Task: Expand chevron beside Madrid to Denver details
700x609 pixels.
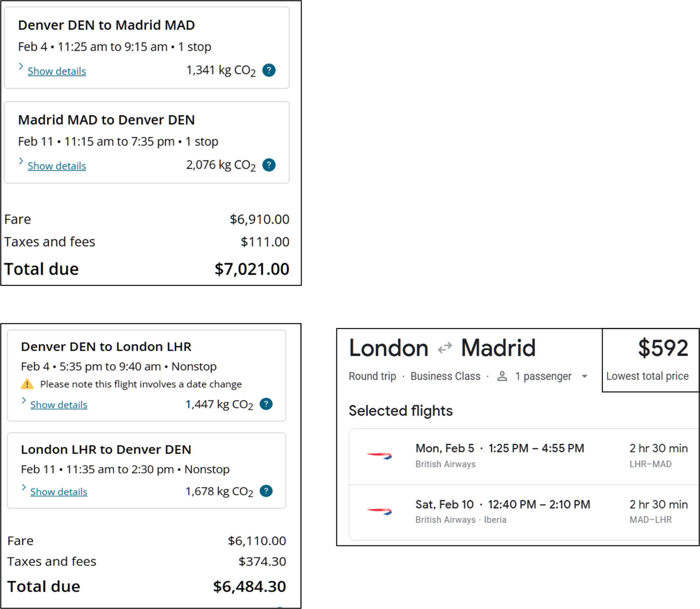Action: pyautogui.click(x=21, y=161)
